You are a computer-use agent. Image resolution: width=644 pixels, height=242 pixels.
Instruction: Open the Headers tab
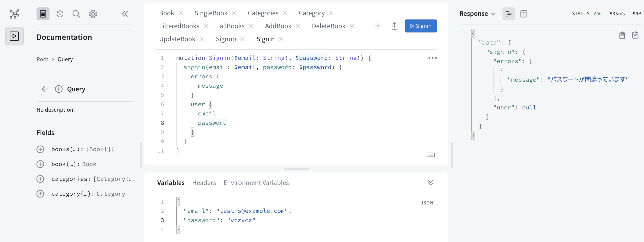(204, 183)
